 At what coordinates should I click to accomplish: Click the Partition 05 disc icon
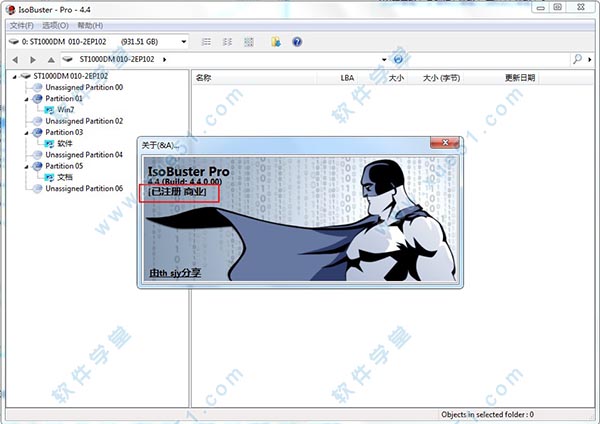tap(37, 166)
